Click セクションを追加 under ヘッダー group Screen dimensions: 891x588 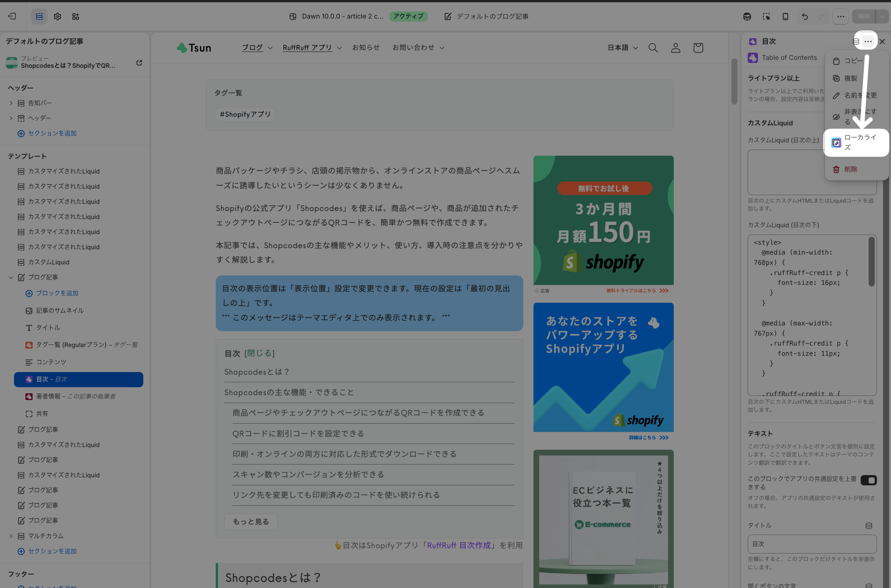(47, 133)
